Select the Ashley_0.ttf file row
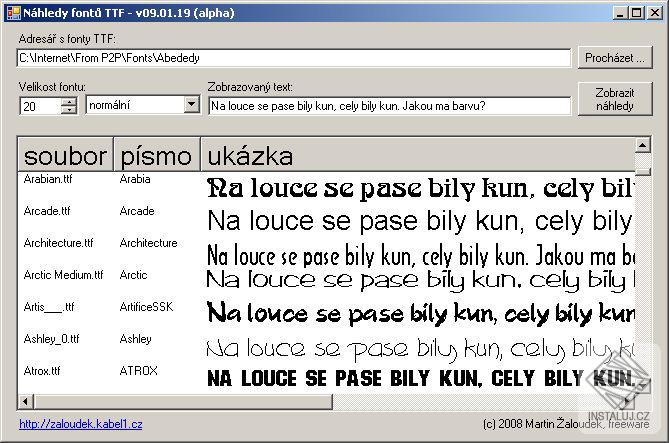Viewport: 669px width, 443px height. tap(52, 339)
